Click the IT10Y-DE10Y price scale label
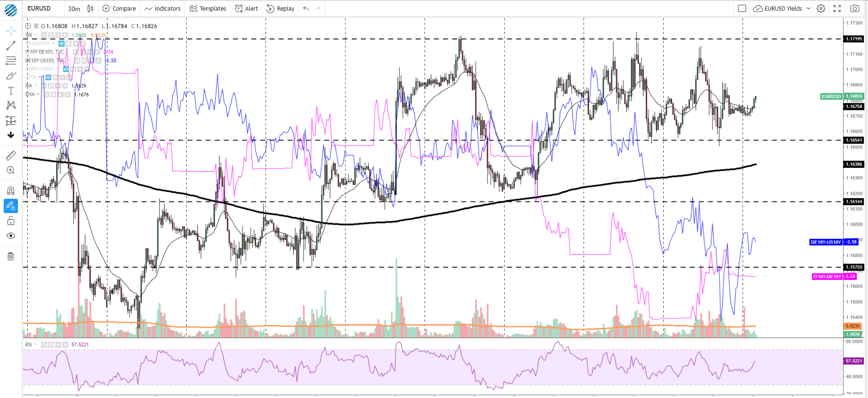Viewport: 868px width, 398px height. (x=834, y=276)
